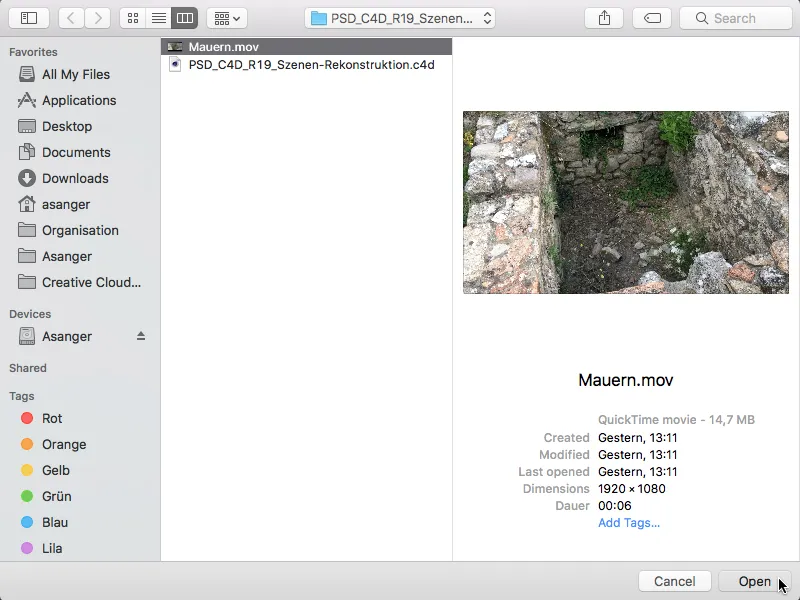Click the Share button in toolbar
Image resolution: width=800 pixels, height=600 pixels.
point(604,18)
